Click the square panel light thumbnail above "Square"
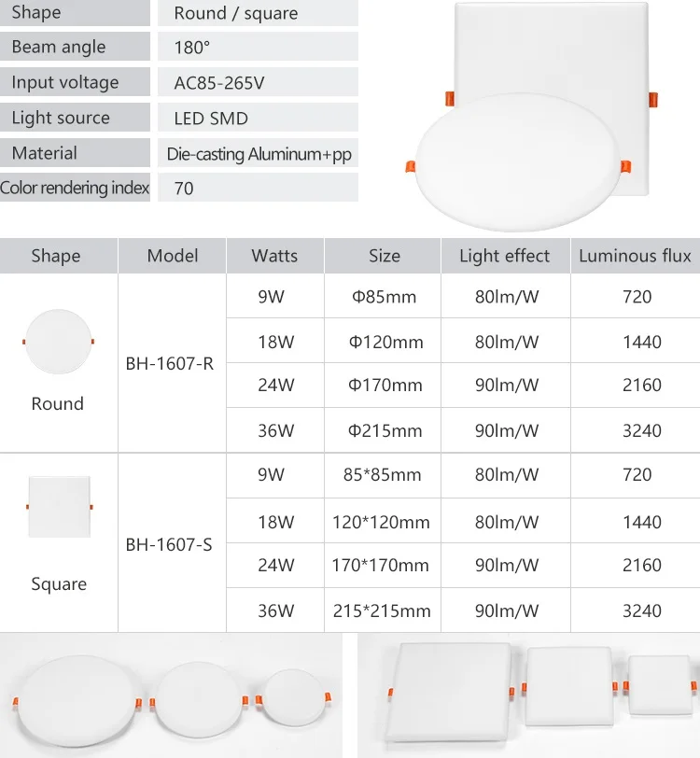Viewport: 700px width, 758px height. [59, 507]
